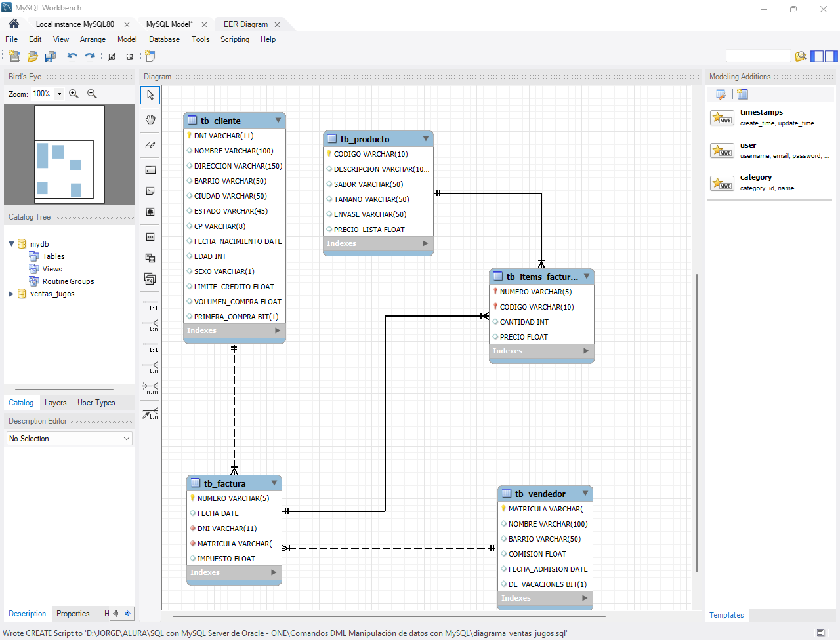
Task: Close the EER Diagram tab
Action: pyautogui.click(x=278, y=24)
